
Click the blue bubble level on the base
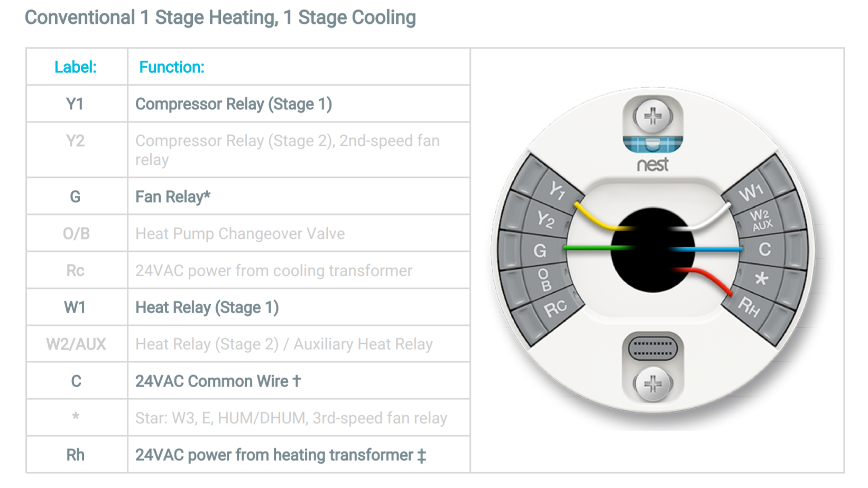653,144
